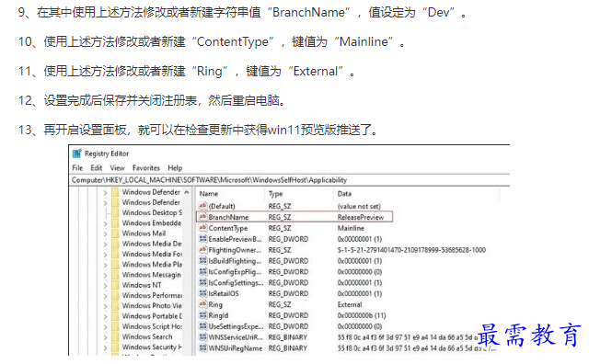Click the BranchName string value icon

point(202,217)
